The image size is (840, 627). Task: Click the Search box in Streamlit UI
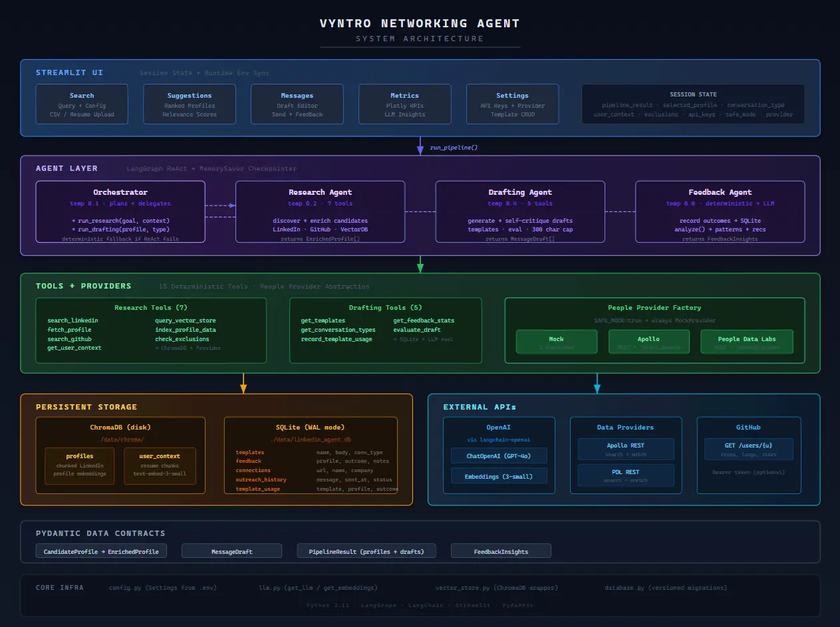[82, 104]
